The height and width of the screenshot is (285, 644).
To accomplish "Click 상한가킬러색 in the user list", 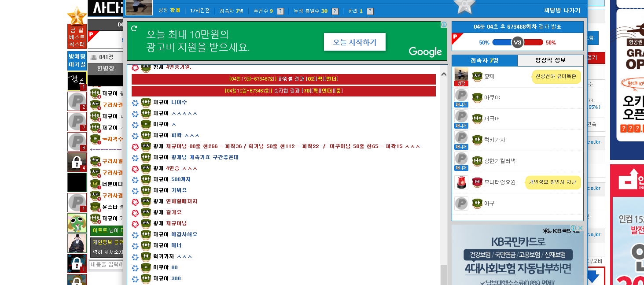I will click(x=500, y=161).
